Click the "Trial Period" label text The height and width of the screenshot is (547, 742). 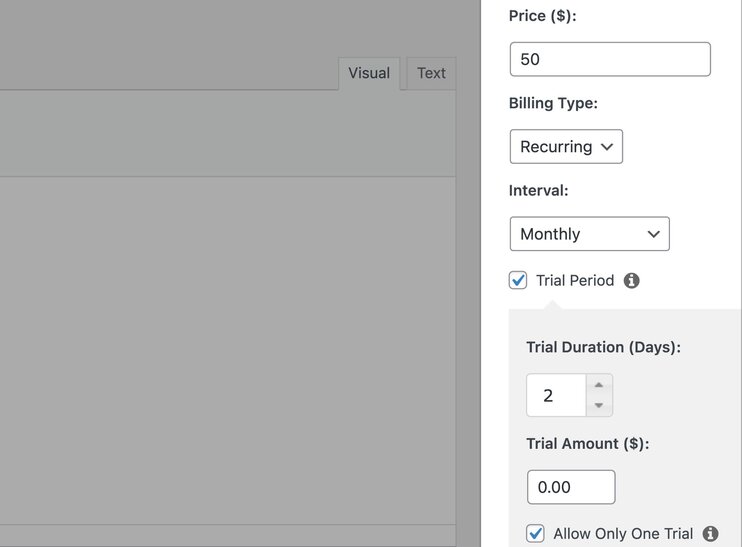pyautogui.click(x=575, y=281)
